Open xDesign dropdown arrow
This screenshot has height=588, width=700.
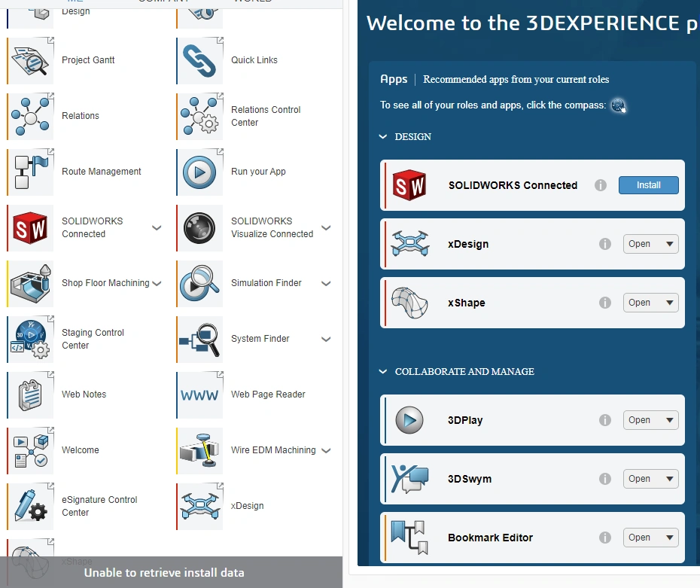(670, 244)
